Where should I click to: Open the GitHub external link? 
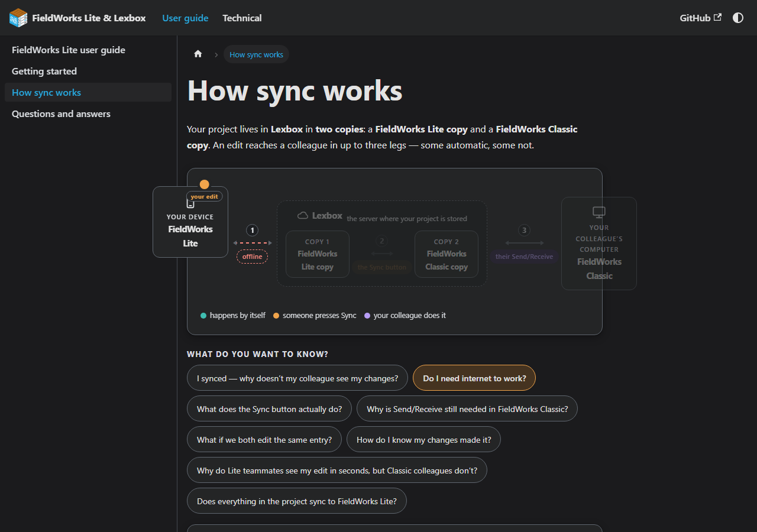701,18
